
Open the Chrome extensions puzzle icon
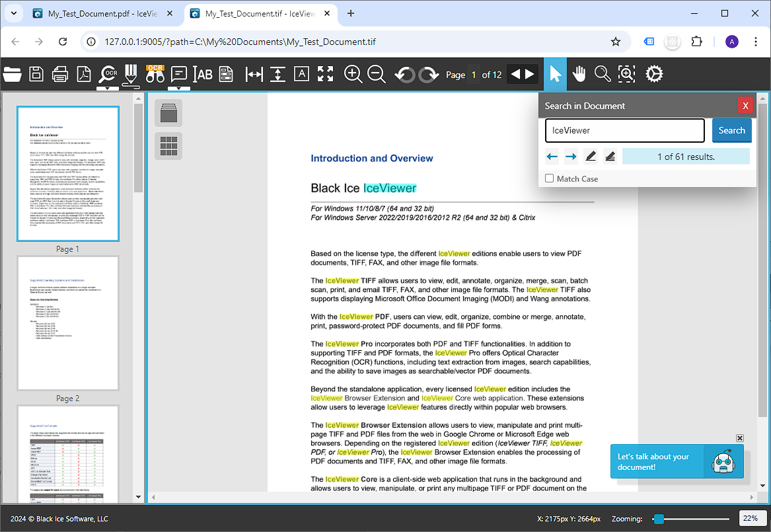point(697,42)
